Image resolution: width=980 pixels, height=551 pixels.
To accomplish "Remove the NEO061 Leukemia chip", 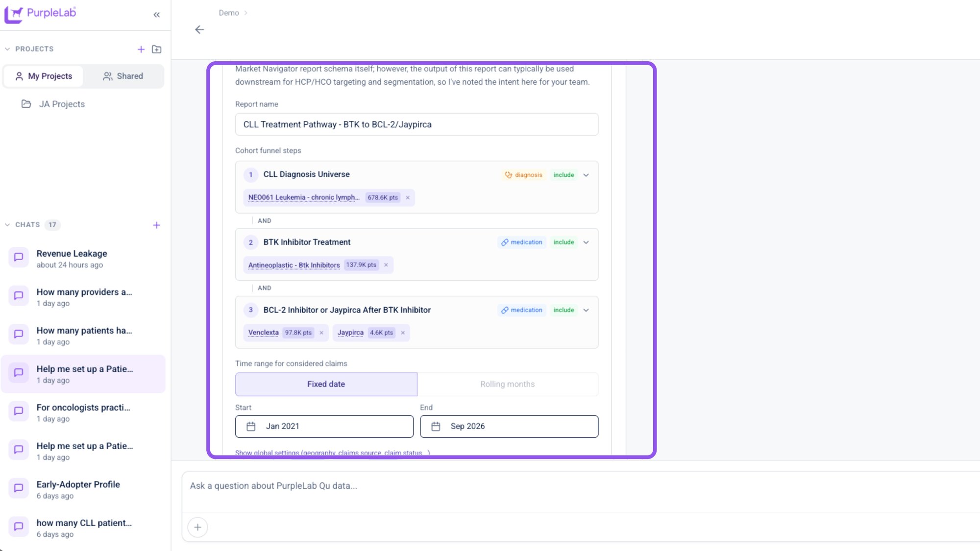I will pos(408,197).
